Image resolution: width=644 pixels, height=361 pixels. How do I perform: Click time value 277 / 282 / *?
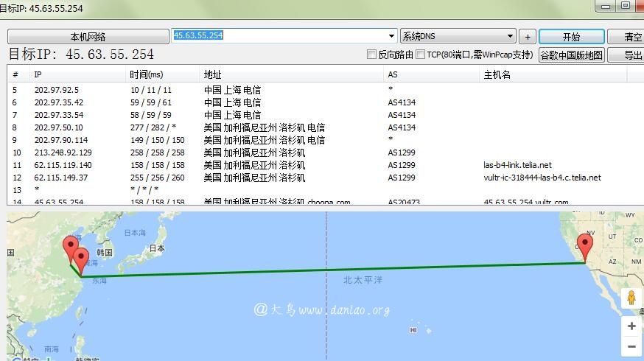[x=153, y=127]
